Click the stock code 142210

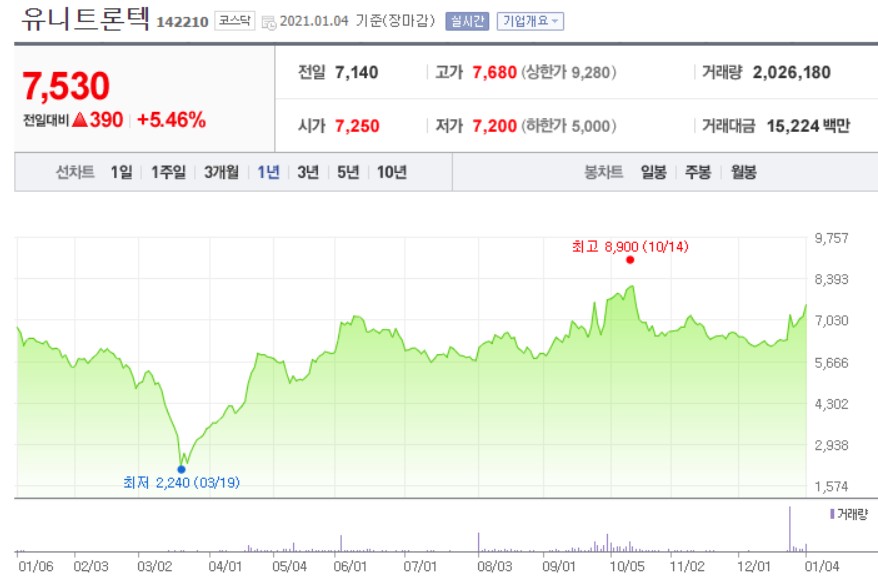coord(182,22)
